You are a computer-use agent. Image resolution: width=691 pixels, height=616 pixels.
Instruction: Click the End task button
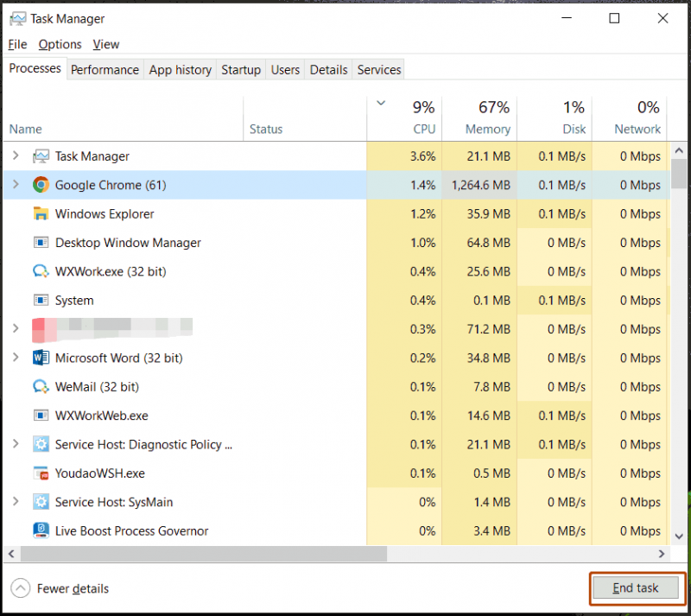tap(636, 587)
